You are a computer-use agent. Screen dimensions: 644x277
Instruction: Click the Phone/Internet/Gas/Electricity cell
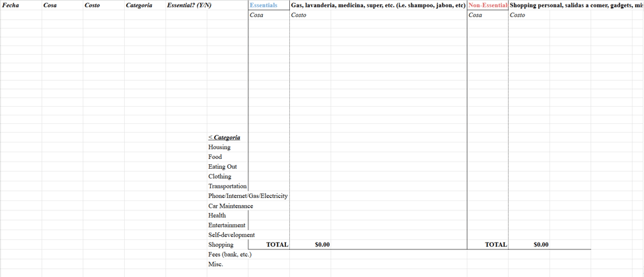click(248, 197)
